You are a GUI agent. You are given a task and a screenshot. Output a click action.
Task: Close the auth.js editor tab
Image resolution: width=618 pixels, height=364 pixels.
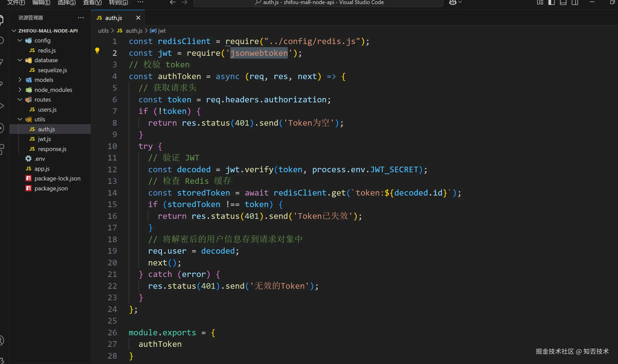point(138,18)
